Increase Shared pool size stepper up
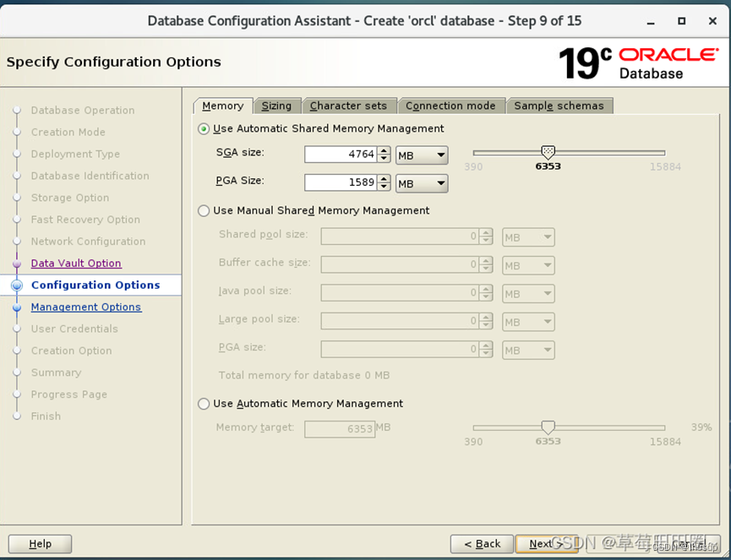Image resolution: width=731 pixels, height=560 pixels. click(x=486, y=232)
